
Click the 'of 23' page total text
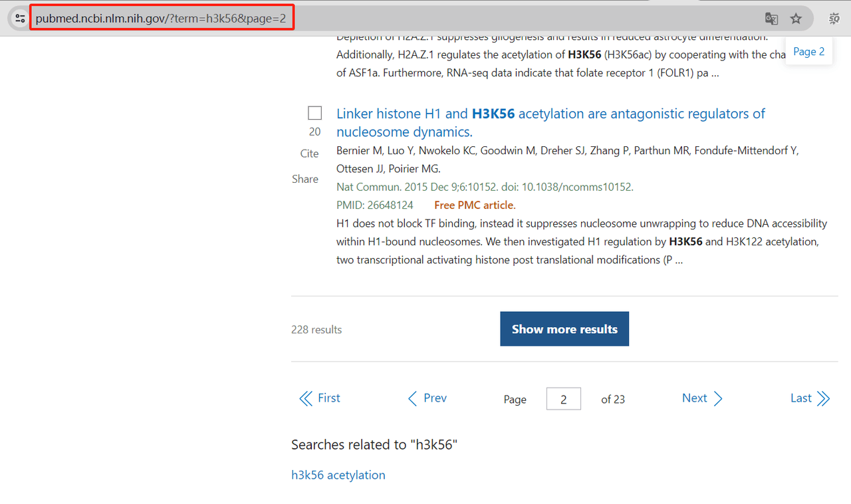[613, 399]
